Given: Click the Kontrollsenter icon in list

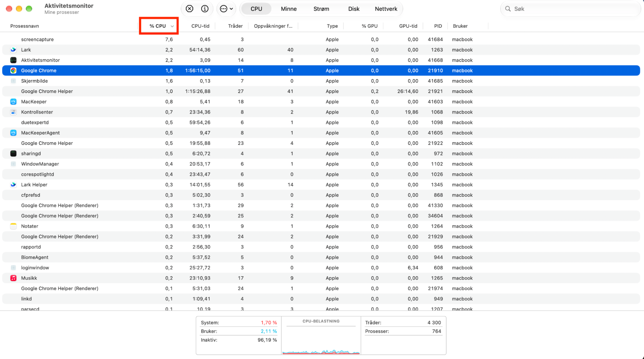Looking at the screenshot, I should (13, 112).
